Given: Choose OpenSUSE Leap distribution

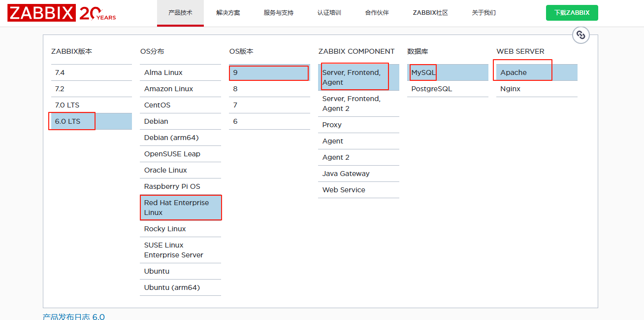Looking at the screenshot, I should (x=181, y=154).
